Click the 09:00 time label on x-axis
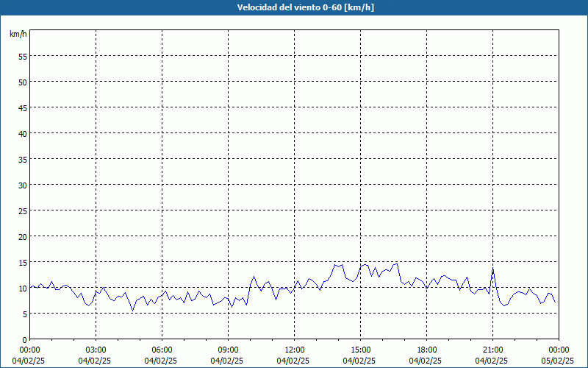Viewport: 588px width, 368px height. (228, 350)
